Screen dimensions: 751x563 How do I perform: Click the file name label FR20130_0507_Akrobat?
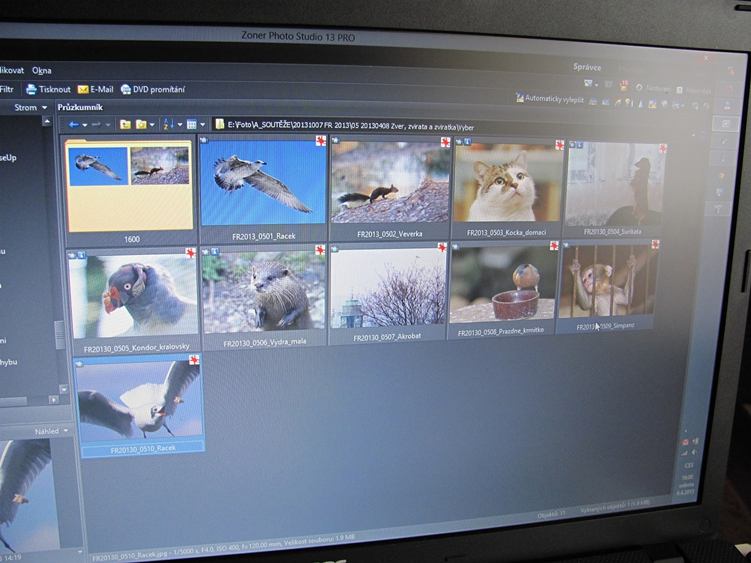pos(387,337)
